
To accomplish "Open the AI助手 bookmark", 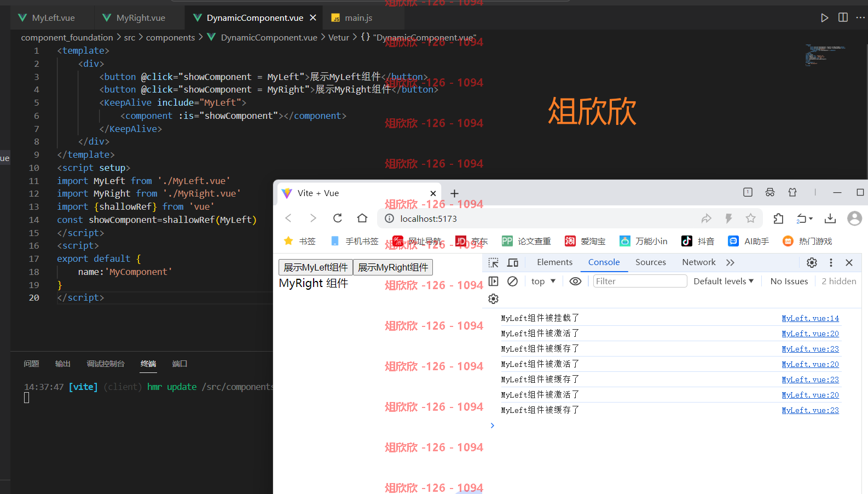I will coord(749,241).
